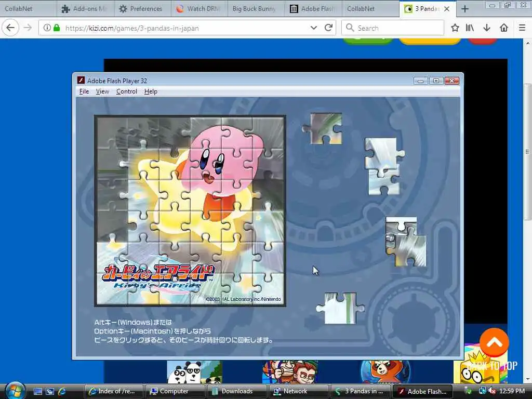Image resolution: width=532 pixels, height=399 pixels.
Task: Open the File menu in Flash Player
Action: [x=84, y=91]
